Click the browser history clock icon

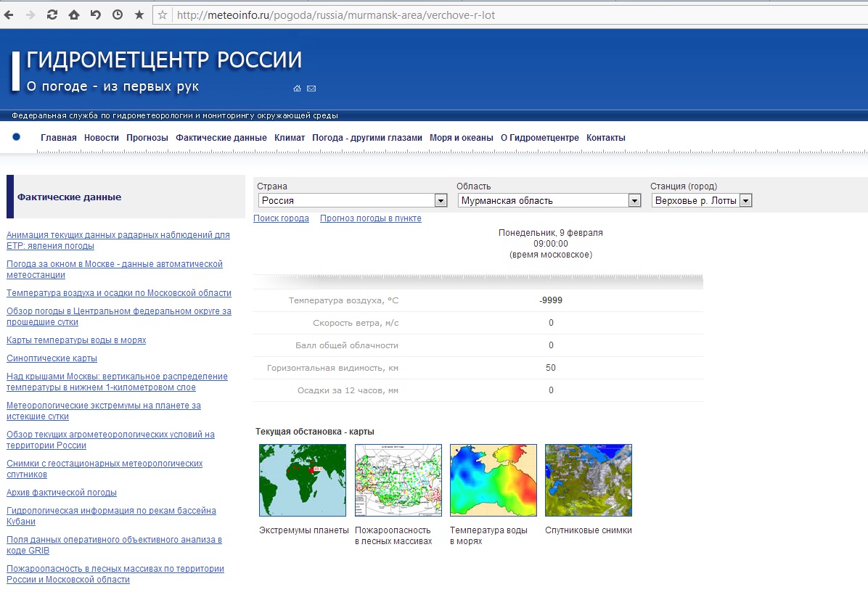(x=118, y=15)
